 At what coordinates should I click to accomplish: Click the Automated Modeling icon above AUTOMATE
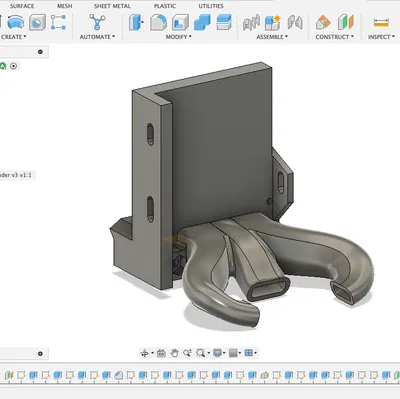pyautogui.click(x=97, y=22)
